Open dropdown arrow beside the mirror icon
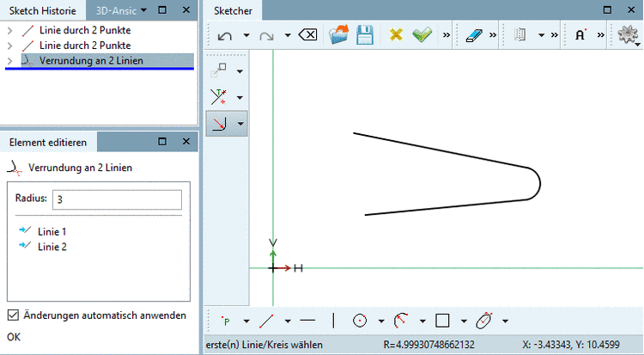The width and height of the screenshot is (644, 355). [x=541, y=35]
